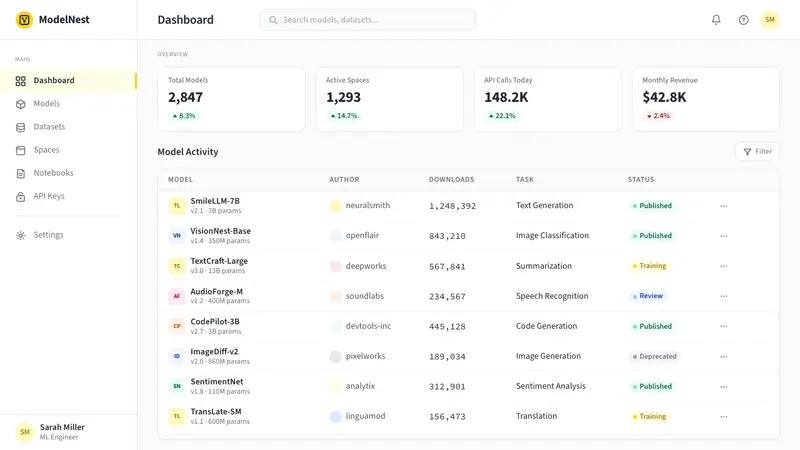
Task: Open more options for TransLate-SM
Action: (x=723, y=417)
